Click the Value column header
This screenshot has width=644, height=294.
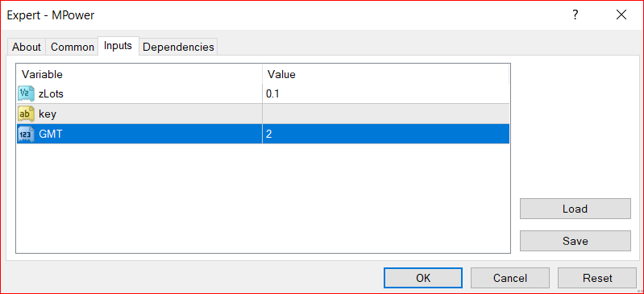pos(386,74)
